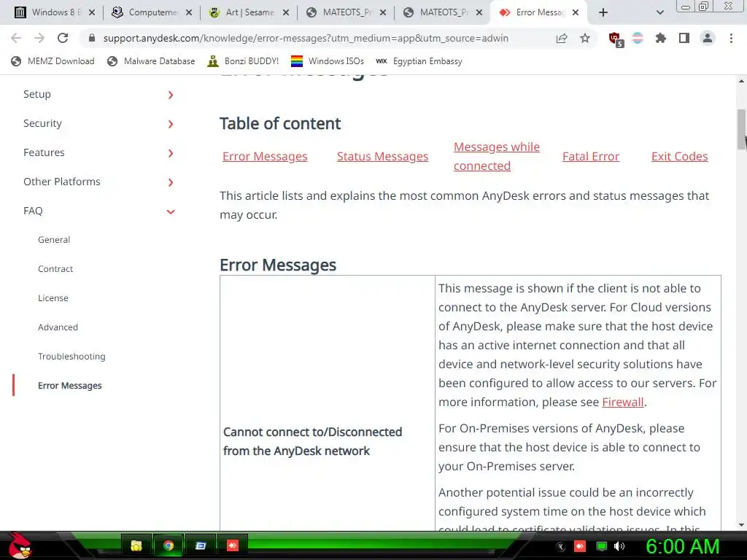This screenshot has width=747, height=560.
Task: Reload the current page
Action: click(63, 38)
